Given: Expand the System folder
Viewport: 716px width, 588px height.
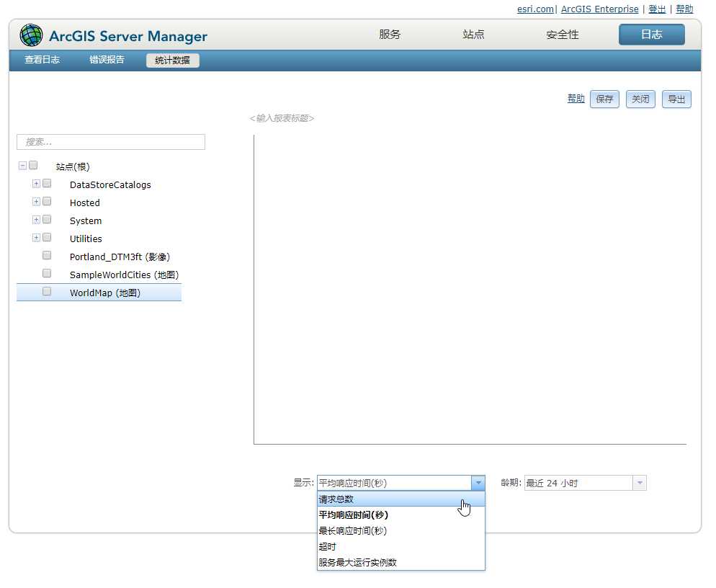Looking at the screenshot, I should 36,219.
